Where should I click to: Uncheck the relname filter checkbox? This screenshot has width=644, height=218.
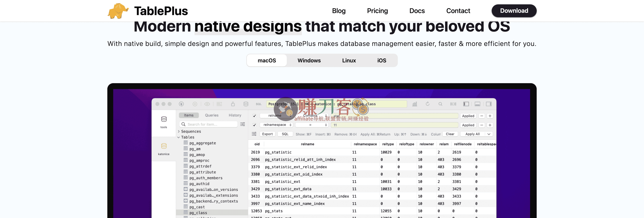click(x=254, y=116)
